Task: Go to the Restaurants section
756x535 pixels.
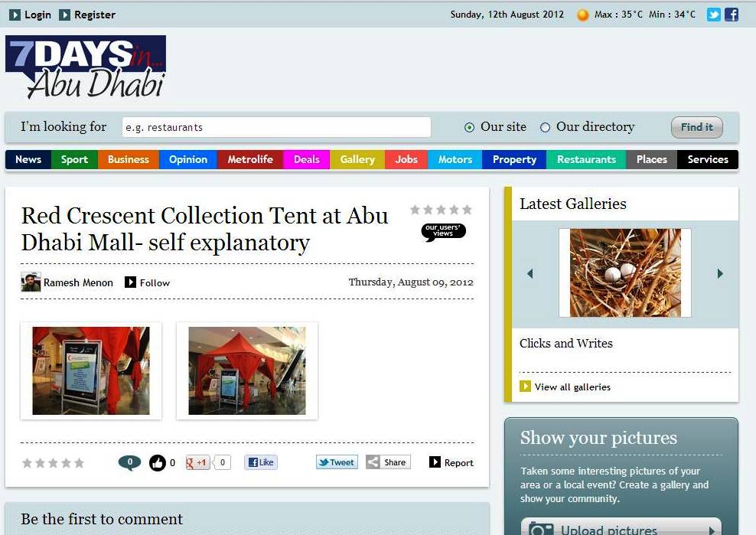Action: point(586,159)
